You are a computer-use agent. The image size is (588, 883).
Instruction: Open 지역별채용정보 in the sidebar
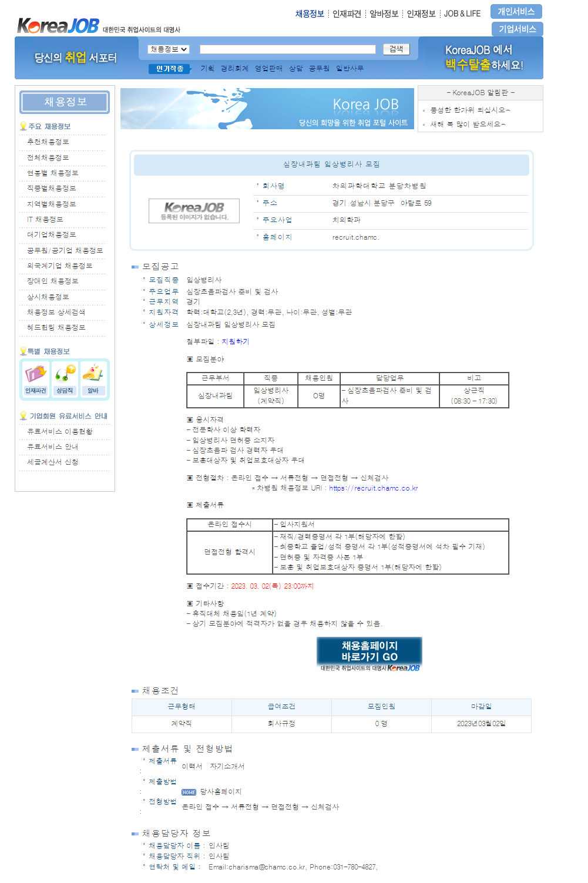(52, 204)
